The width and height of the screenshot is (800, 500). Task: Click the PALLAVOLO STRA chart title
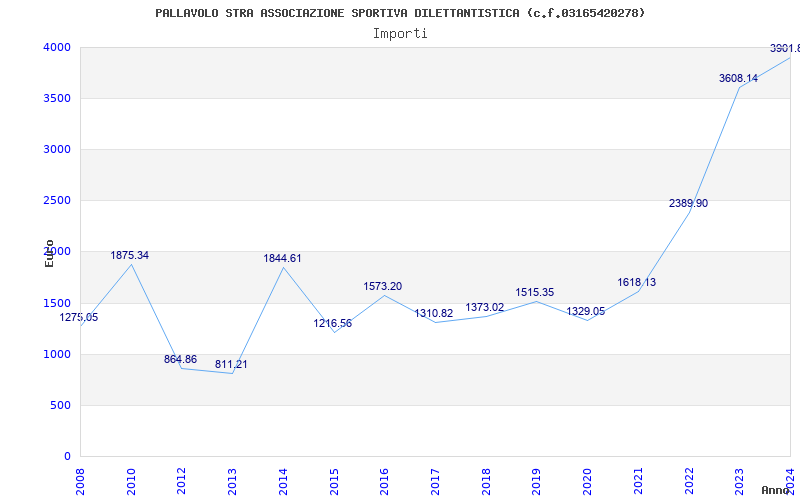point(400,13)
